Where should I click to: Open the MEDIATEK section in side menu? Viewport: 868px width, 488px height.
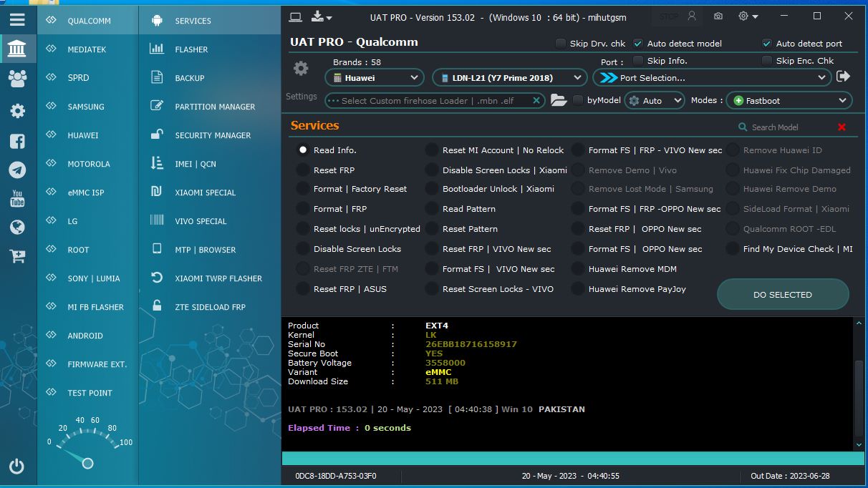(87, 49)
